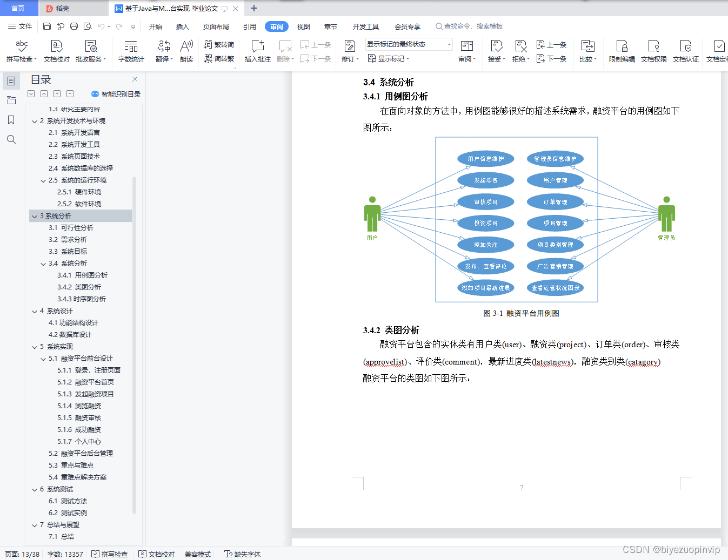Open the batch correction service (批改服务)

pos(91,51)
